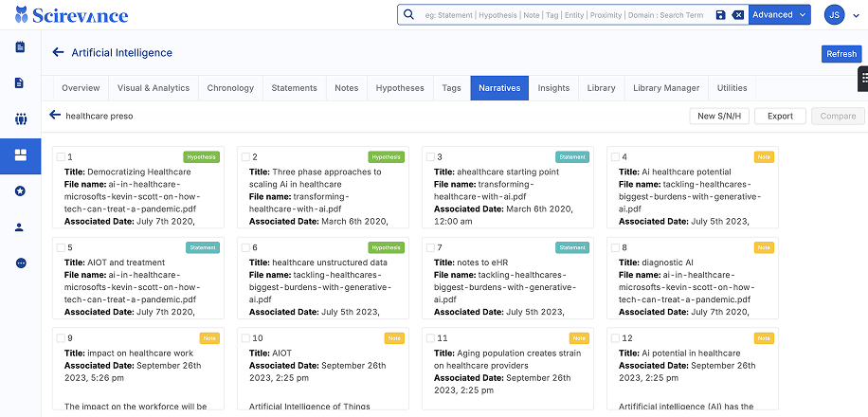Click the Export button
Viewport: 868px width, 417px height.
780,116
